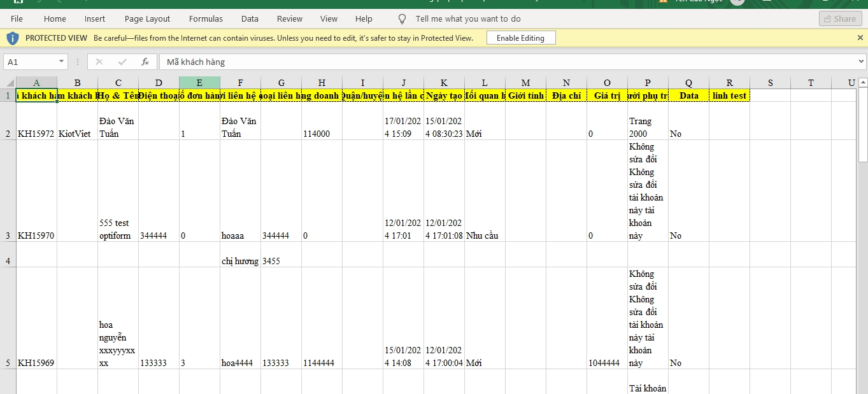
Task: Click cell Trang 2000
Action: point(648,121)
